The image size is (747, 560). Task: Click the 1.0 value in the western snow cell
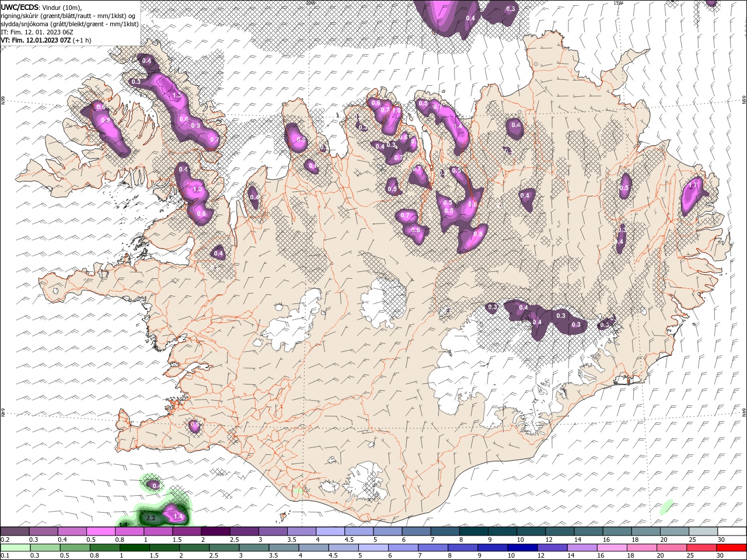coord(197,190)
